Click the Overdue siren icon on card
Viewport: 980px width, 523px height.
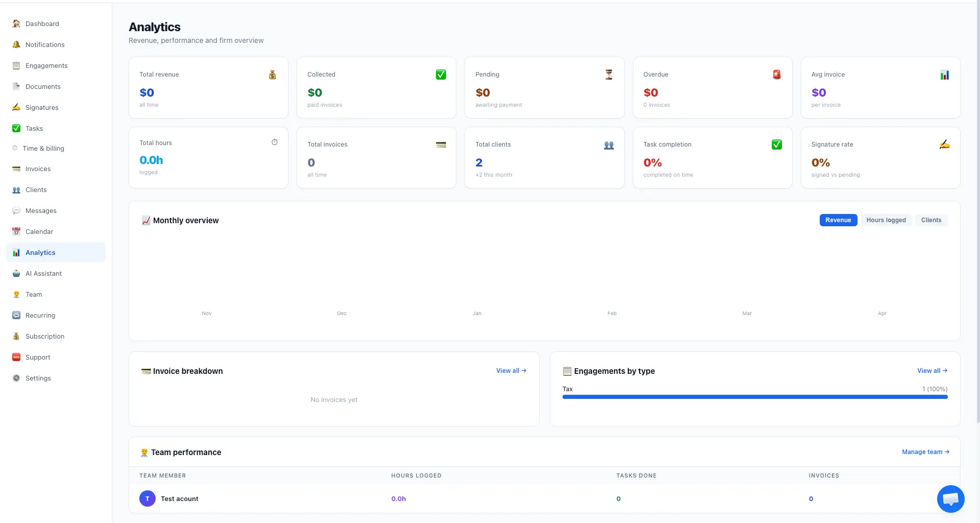point(776,75)
